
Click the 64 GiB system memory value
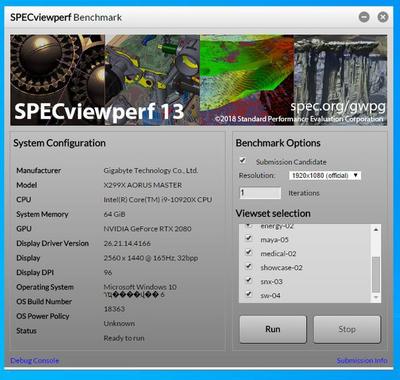[114, 214]
